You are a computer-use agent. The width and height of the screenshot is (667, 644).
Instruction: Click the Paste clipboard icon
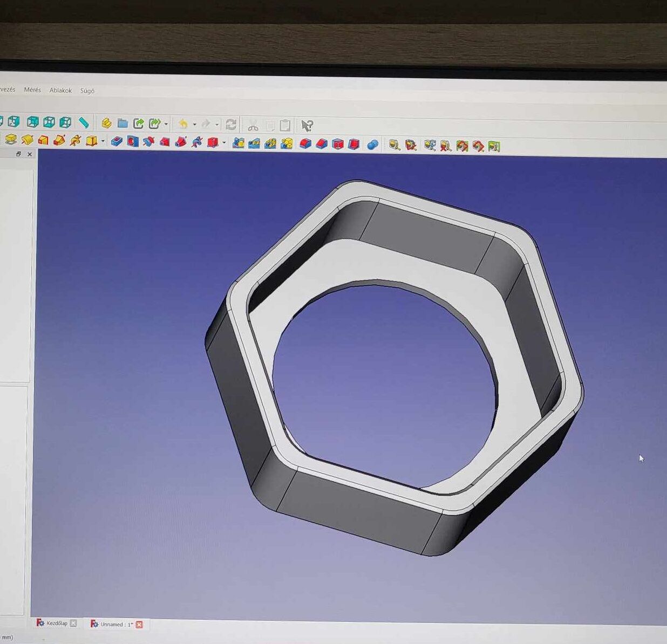coord(285,126)
